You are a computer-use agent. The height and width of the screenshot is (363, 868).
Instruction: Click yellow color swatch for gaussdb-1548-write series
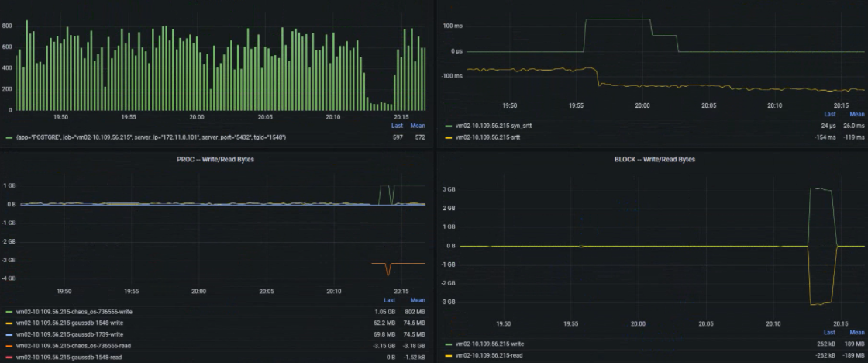[9, 323]
